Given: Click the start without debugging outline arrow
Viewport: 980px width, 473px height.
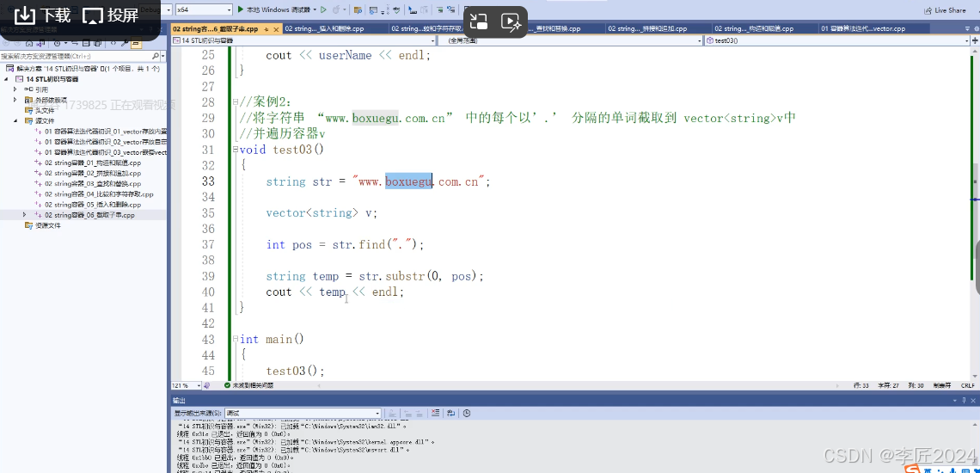Looking at the screenshot, I should (323, 10).
